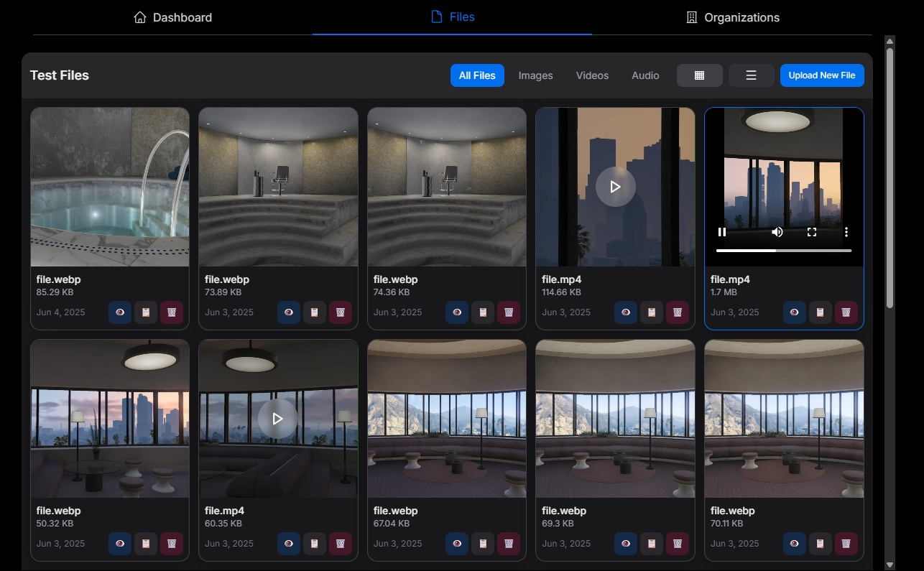
Task: Delete the 114.66 KB video with trash icon
Action: coord(678,312)
